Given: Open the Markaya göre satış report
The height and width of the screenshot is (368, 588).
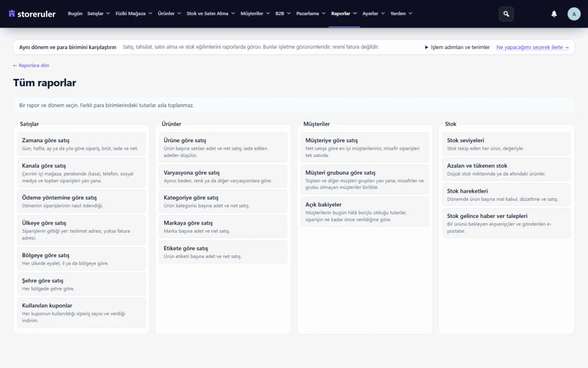Looking at the screenshot, I should point(223,227).
